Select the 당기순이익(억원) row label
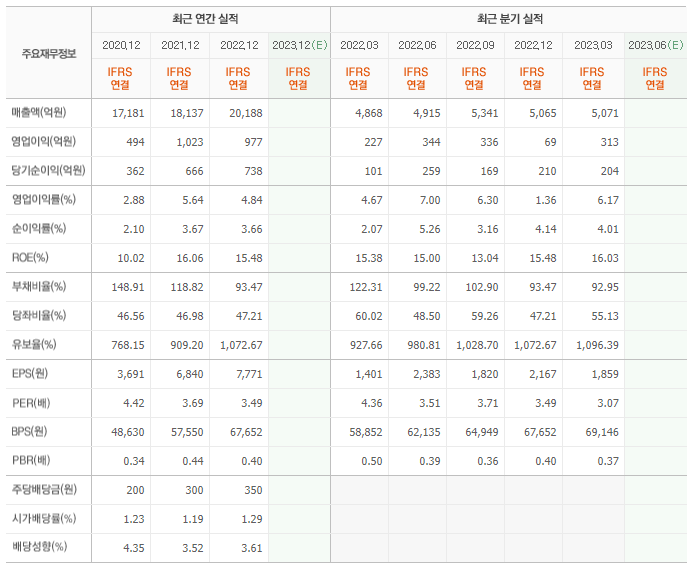This screenshot has width=692, height=567. tap(48, 171)
